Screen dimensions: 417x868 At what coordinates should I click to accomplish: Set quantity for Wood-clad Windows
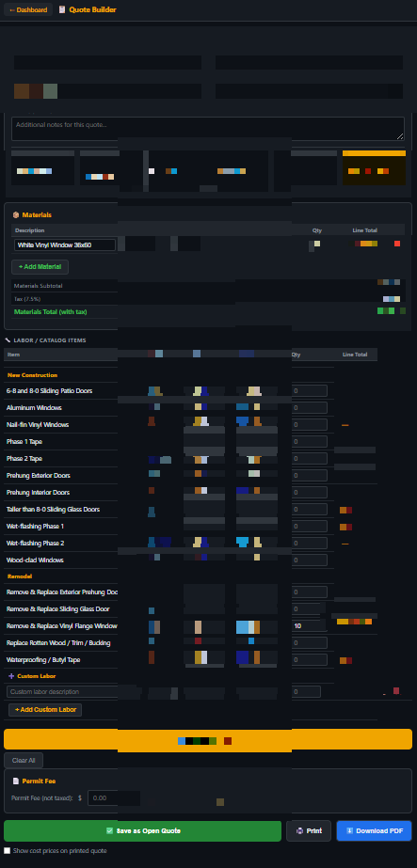309,560
